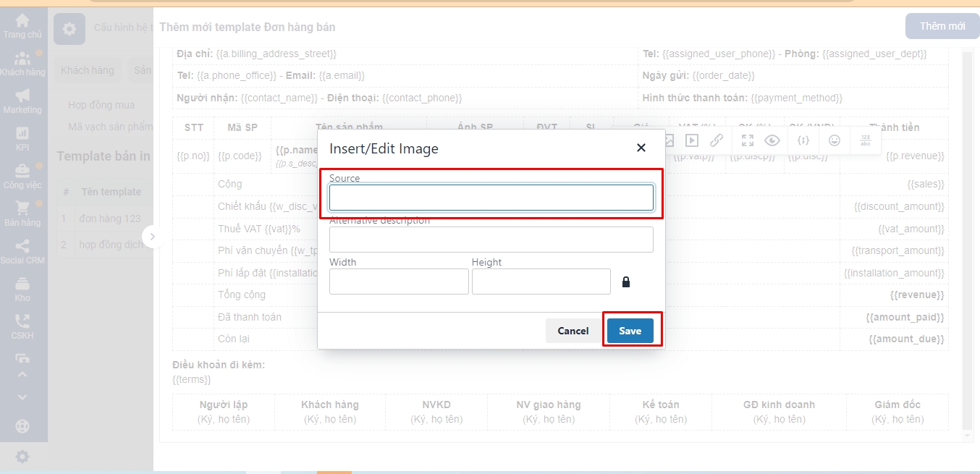The width and height of the screenshot is (980, 474).
Task: Click the Tổng cộng row label
Action: (x=242, y=295)
